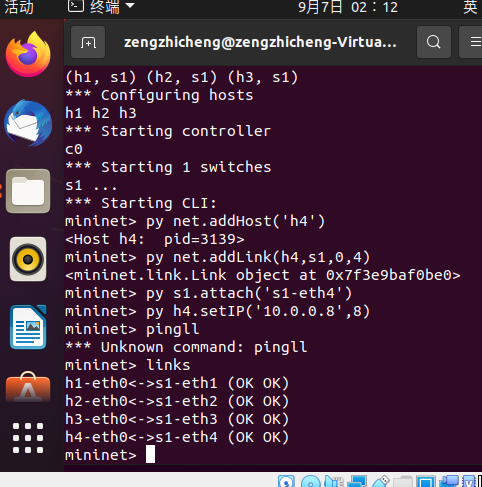Viewport: 482px width, 487px height.
Task: Open LibreOffice Writer from the dock
Action: point(28,327)
